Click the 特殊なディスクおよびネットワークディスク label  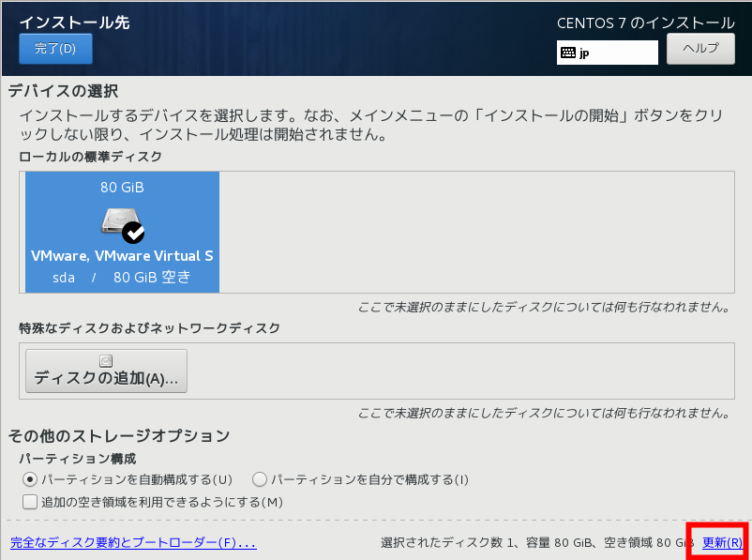(150, 328)
